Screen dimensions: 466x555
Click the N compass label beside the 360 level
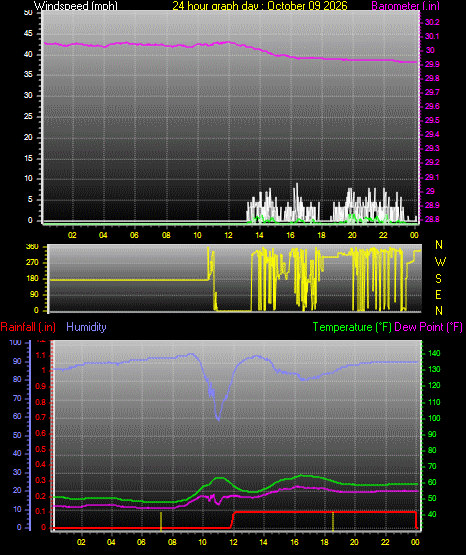click(x=439, y=245)
